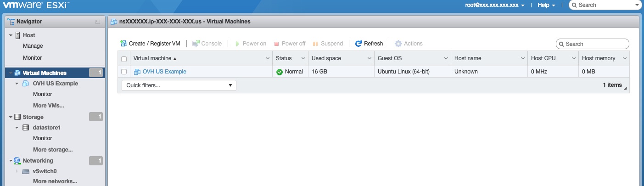Click the Refresh button
The width and height of the screenshot is (644, 186).
tap(370, 44)
